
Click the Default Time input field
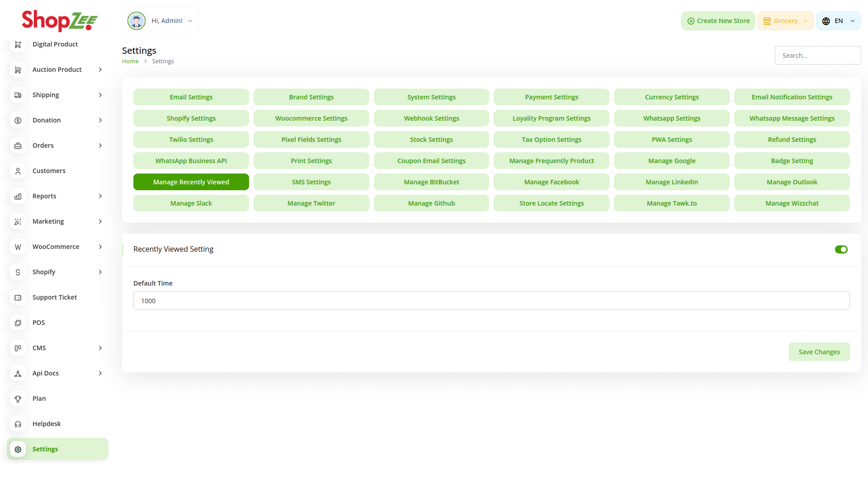[491, 301]
